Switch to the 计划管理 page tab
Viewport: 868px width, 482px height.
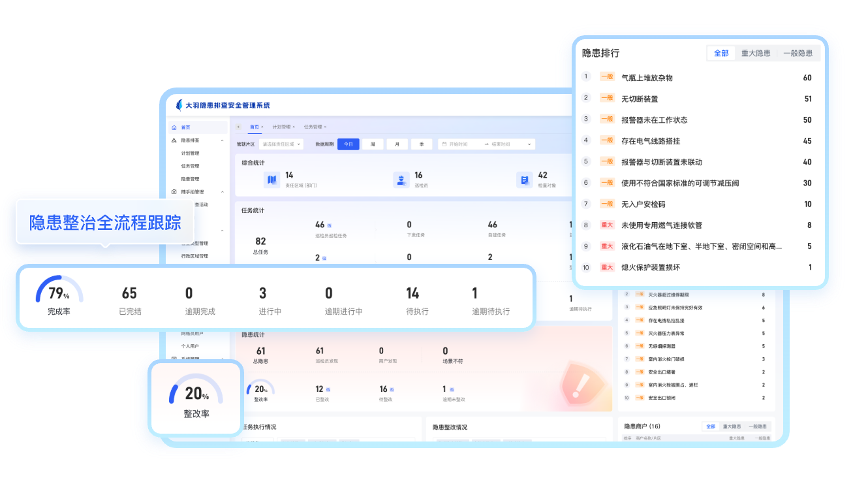[281, 127]
